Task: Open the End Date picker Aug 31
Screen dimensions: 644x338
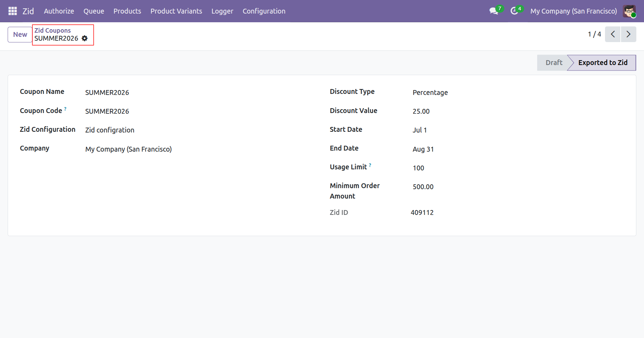Action: pyautogui.click(x=423, y=149)
